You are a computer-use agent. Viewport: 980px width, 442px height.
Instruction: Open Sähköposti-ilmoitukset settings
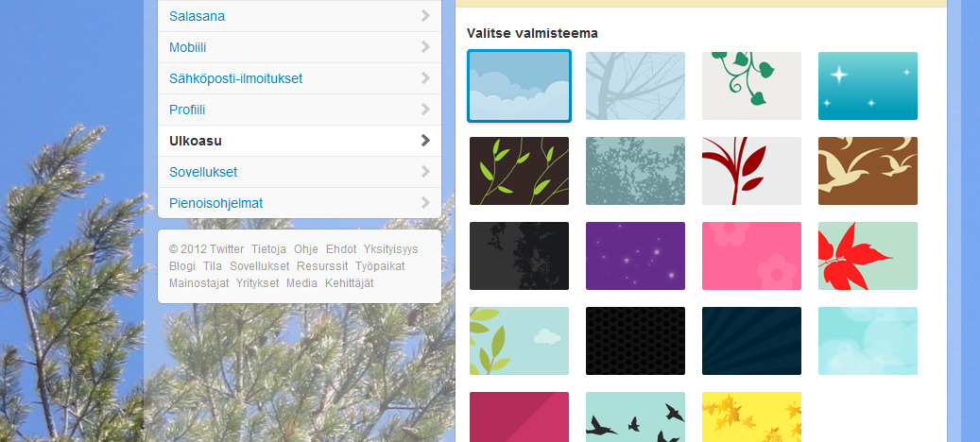click(x=300, y=78)
